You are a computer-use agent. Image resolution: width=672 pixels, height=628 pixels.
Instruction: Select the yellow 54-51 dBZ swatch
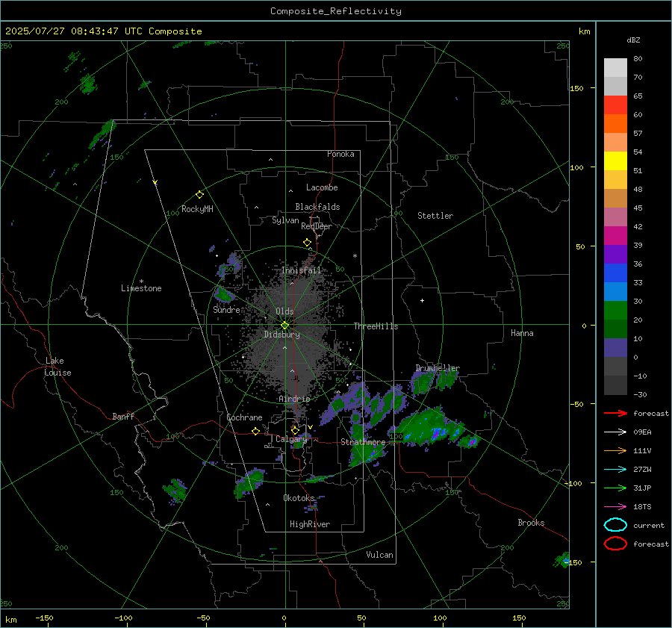(615, 161)
